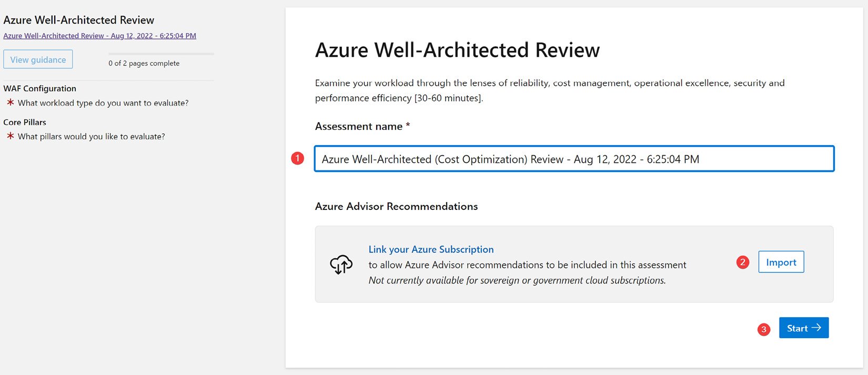The image size is (868, 375).
Task: Focus the Assessment name input field
Action: 574,159
